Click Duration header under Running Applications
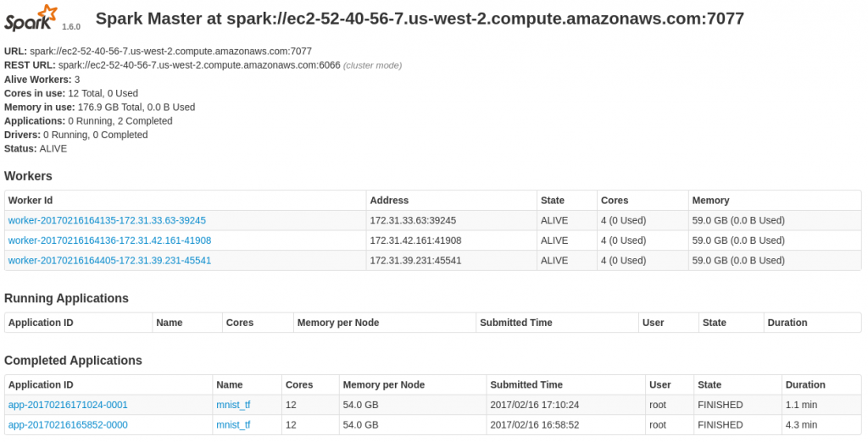This screenshot has height=442, width=868. pos(787,323)
